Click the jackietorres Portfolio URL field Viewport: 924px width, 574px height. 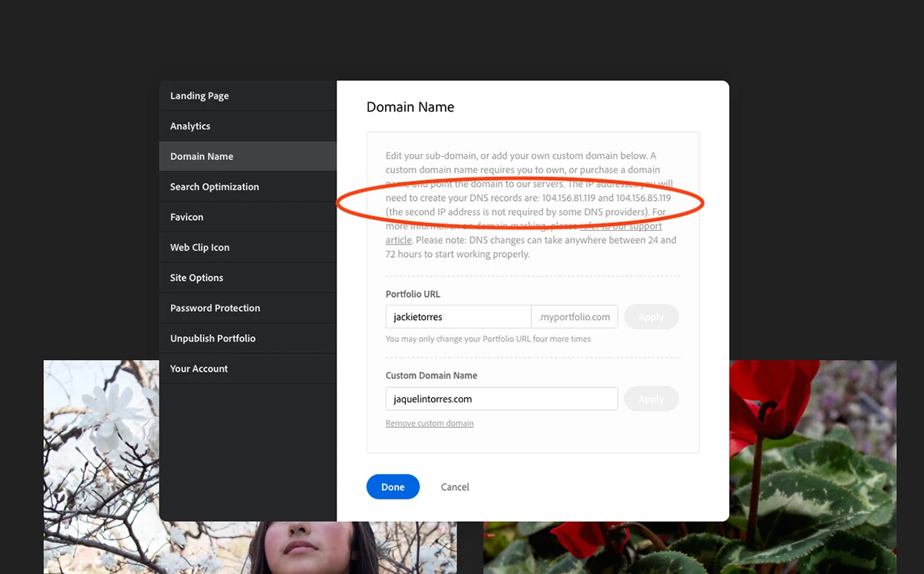click(457, 316)
